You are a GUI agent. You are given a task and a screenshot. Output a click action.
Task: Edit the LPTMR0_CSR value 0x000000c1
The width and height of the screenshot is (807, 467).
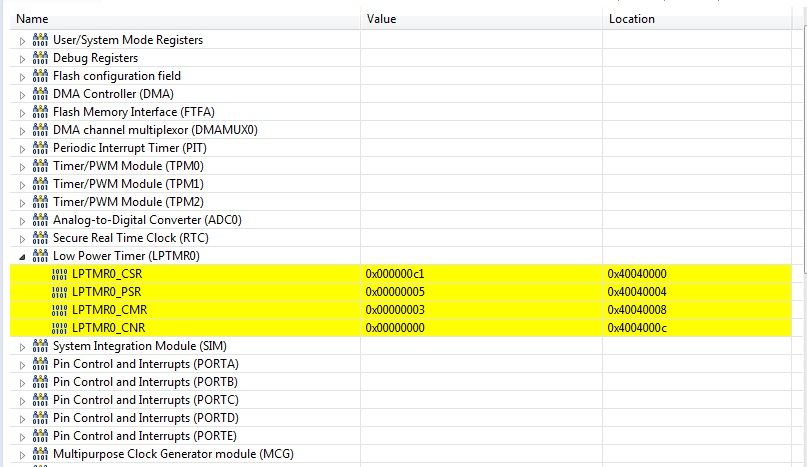[395, 274]
